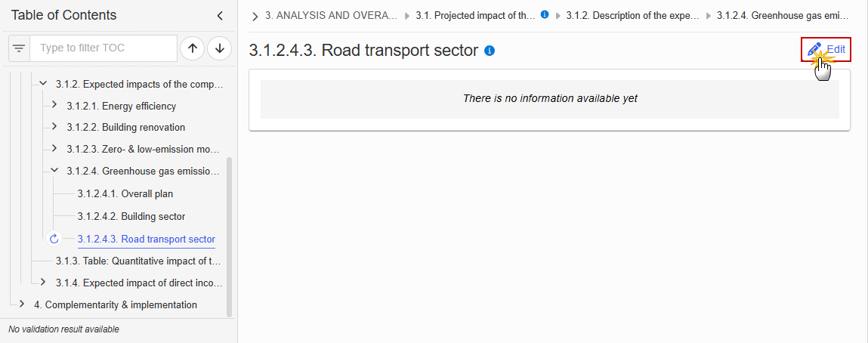
Task: Select 3.1.3. Table: Quantitative impact item
Action: coord(139,261)
